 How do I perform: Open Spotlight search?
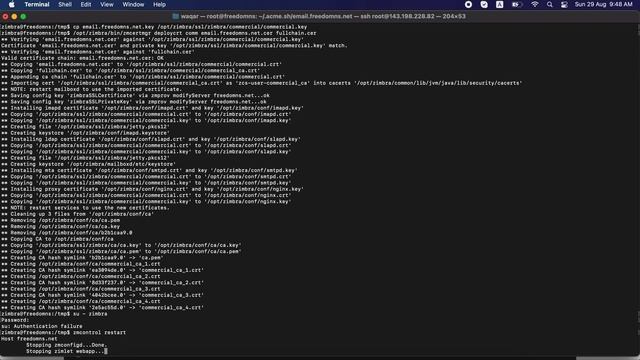[550, 4]
